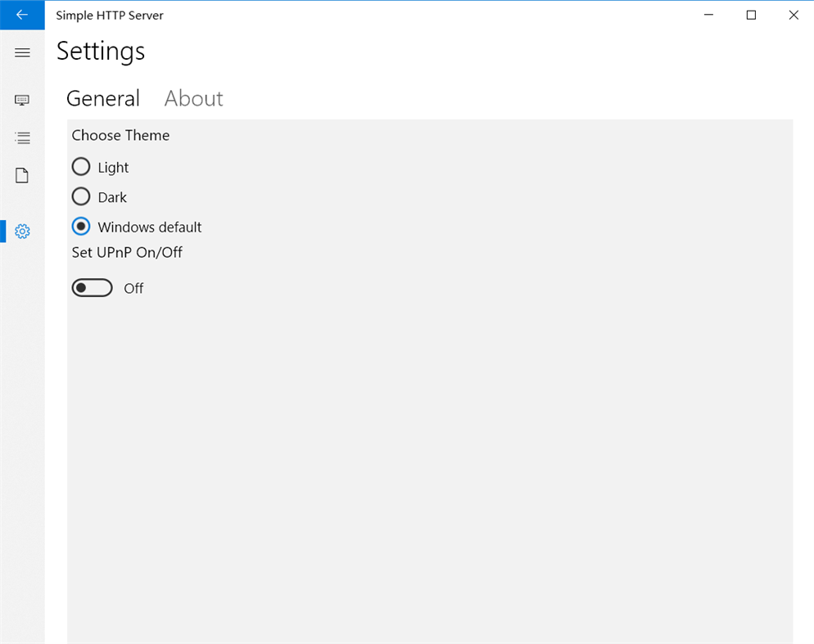Click the Simple HTTP Server title bar text
Viewport: 814px width, 644px height.
tap(111, 15)
